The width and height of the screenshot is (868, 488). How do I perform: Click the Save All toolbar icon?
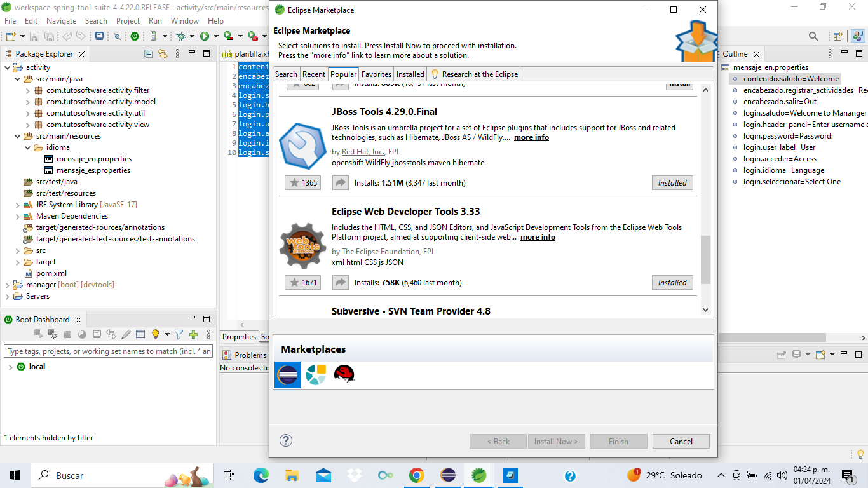pyautogui.click(x=49, y=36)
